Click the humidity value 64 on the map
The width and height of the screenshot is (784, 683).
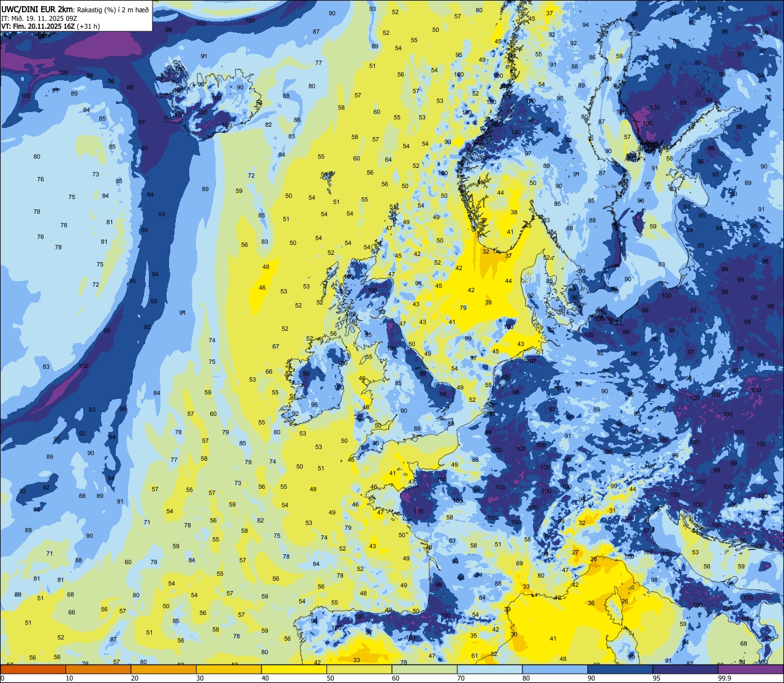click(388, 160)
